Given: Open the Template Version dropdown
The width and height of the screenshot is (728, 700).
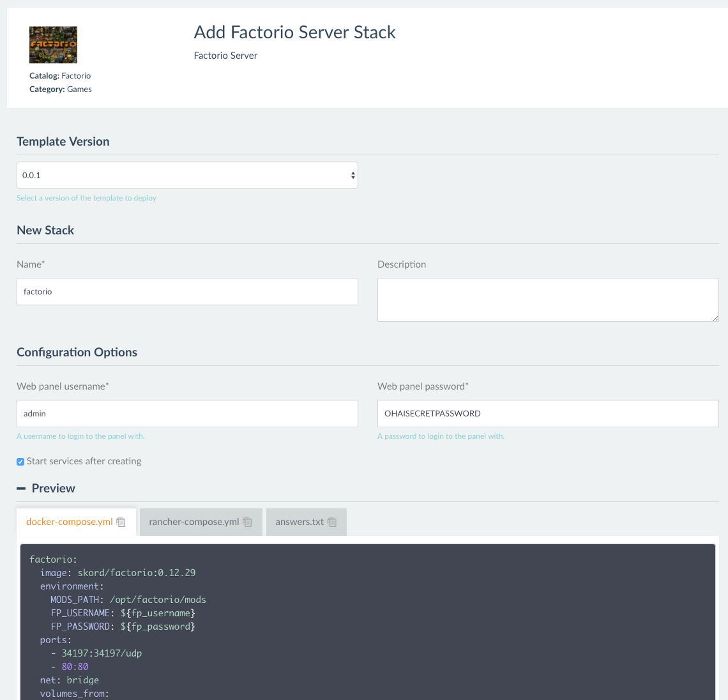Looking at the screenshot, I should (x=187, y=175).
